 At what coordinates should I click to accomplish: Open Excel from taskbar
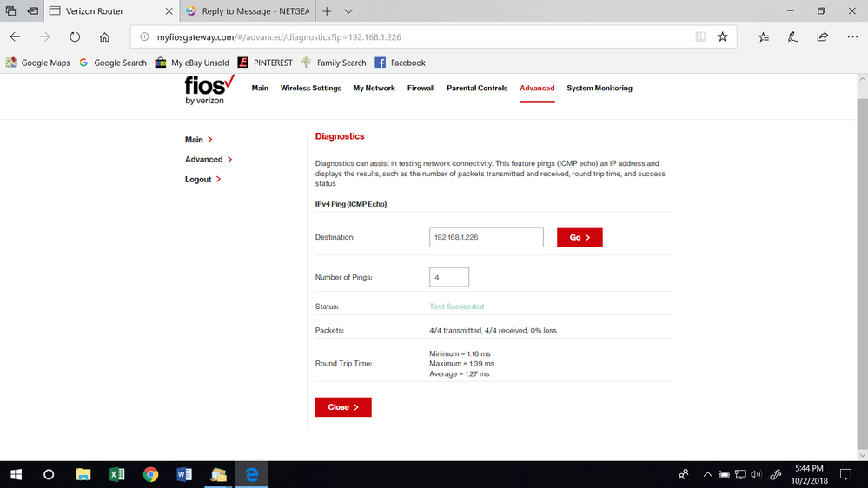pos(116,474)
